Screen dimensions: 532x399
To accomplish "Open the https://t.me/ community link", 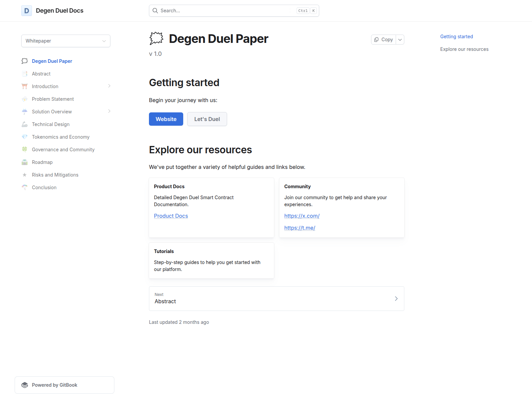I will (x=300, y=228).
